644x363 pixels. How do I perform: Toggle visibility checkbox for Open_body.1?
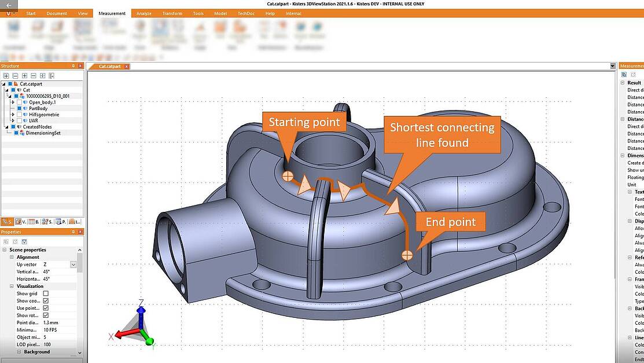(x=19, y=102)
